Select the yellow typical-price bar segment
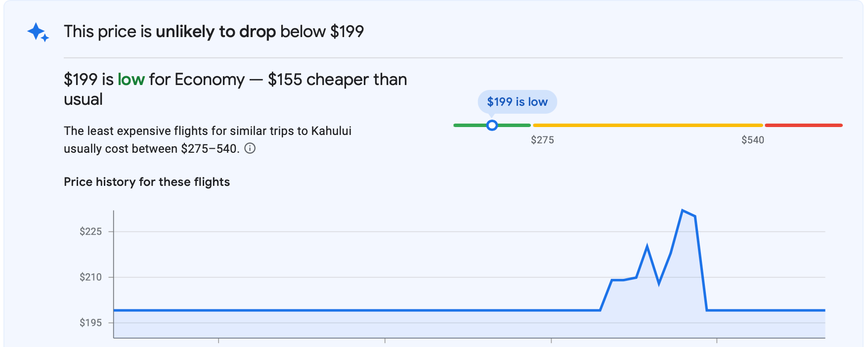The height and width of the screenshot is (347, 868). point(648,126)
